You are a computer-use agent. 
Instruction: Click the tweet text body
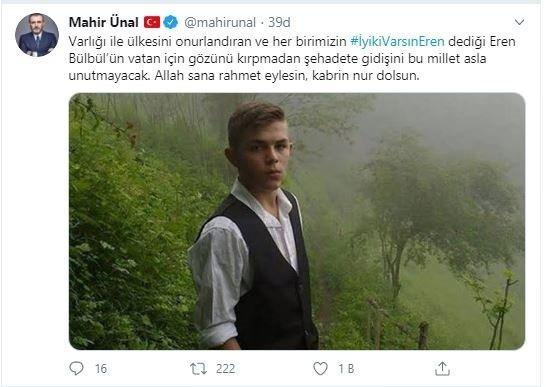(292, 58)
